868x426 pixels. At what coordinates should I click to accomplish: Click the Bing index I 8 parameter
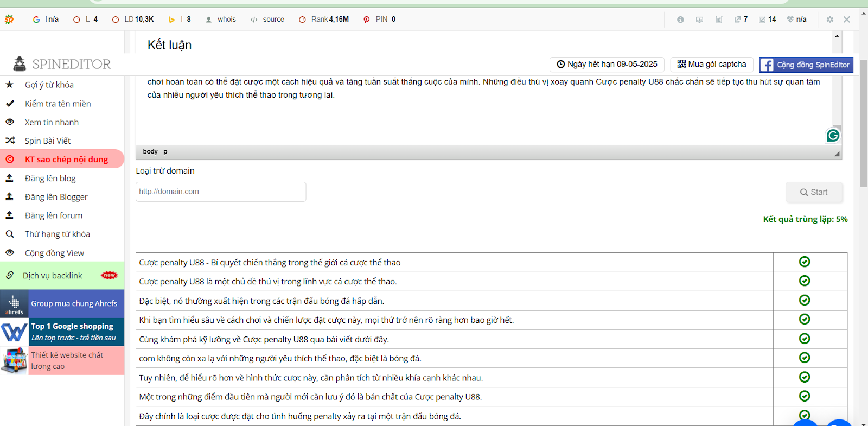(x=180, y=20)
